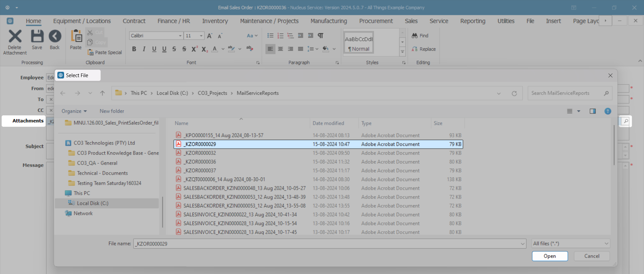The width and height of the screenshot is (644, 274).
Task: Click the font color swatch
Action: pos(215,49)
